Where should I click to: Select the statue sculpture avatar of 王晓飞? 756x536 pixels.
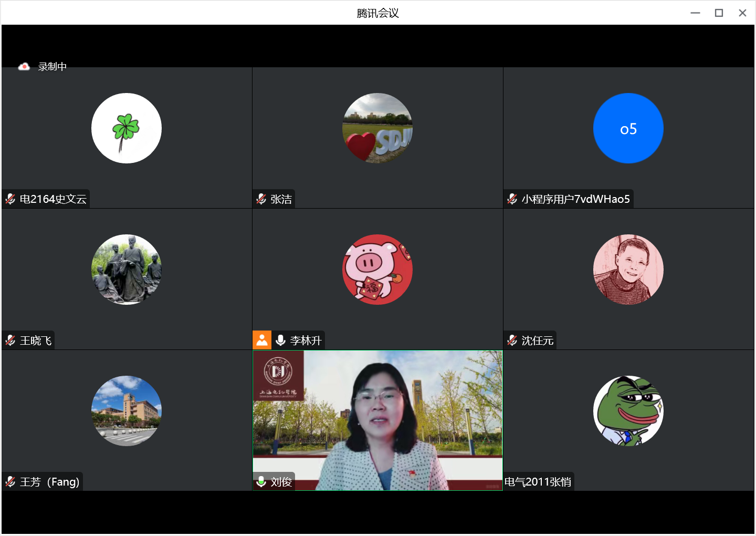[x=127, y=270]
